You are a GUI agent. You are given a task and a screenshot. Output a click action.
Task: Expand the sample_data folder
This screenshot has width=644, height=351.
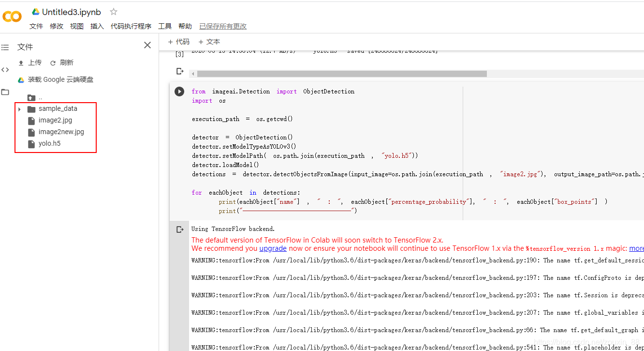point(19,108)
